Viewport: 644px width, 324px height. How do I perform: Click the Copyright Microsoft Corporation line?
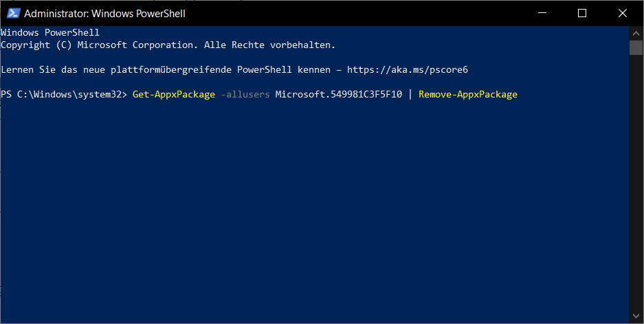coord(168,45)
